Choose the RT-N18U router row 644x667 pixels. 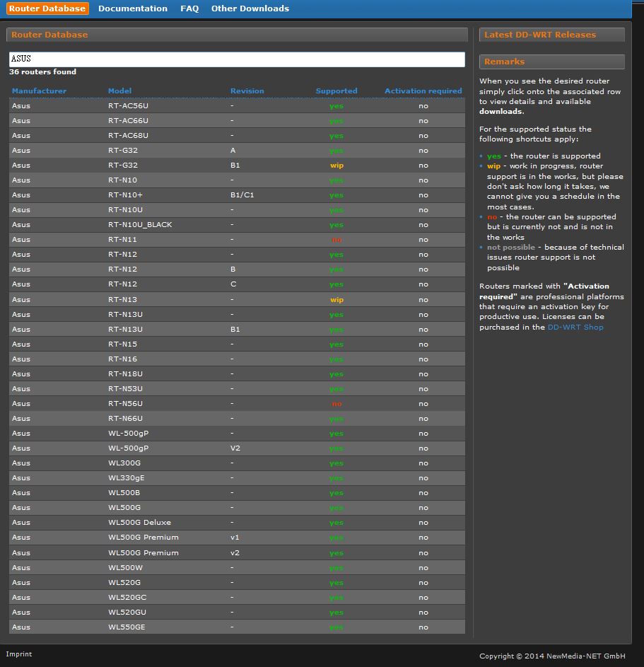click(237, 374)
